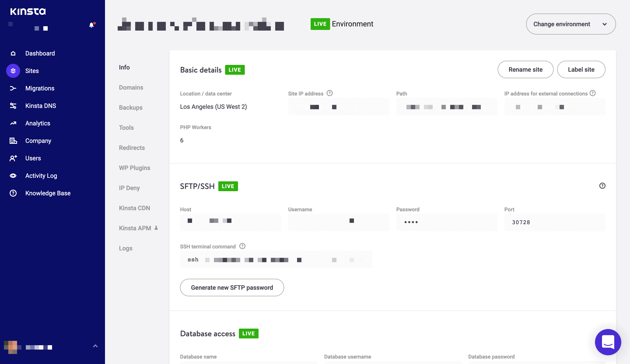
Task: Switch to the IP Deny tab
Action: click(x=129, y=188)
